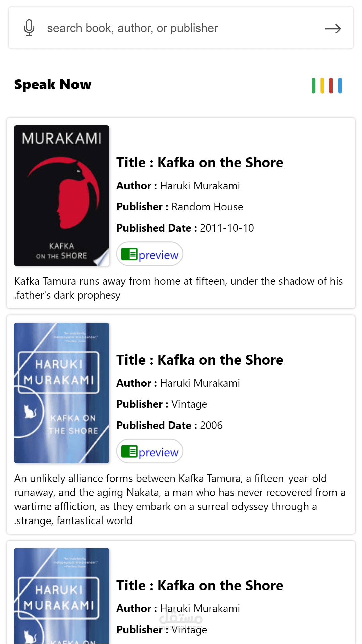Click the search submit arrow icon
This screenshot has width=362, height=644.
coord(333,29)
